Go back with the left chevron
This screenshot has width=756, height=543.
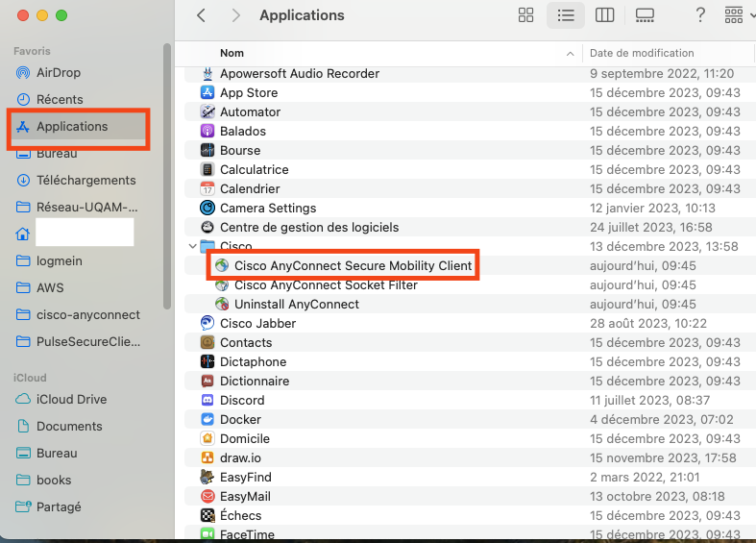pos(201,15)
